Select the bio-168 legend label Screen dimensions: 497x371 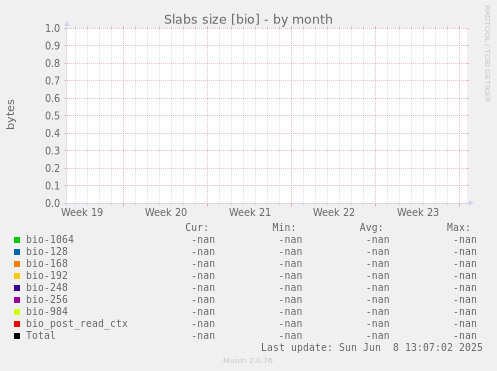(47, 263)
